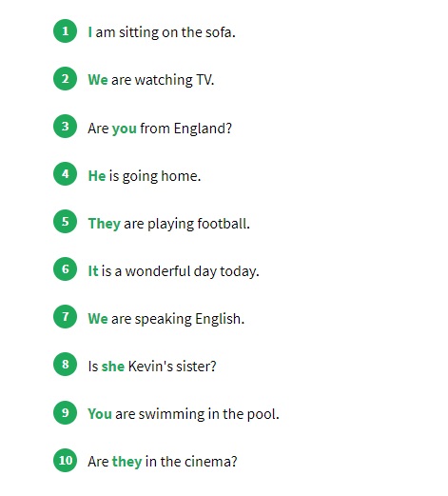Click the green number 7 circle
Screen dimensions: 448x496
[x=65, y=316]
